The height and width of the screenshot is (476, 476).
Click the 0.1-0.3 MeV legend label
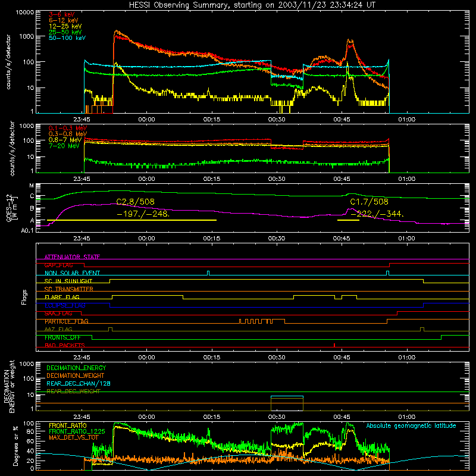[68, 128]
